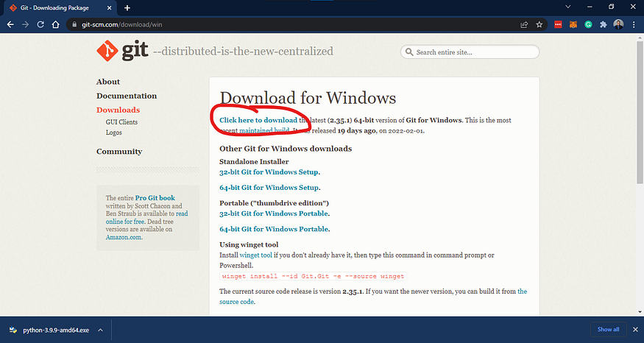644x343 pixels.
Task: Open the red extension icon in toolbar
Action: pos(558,24)
